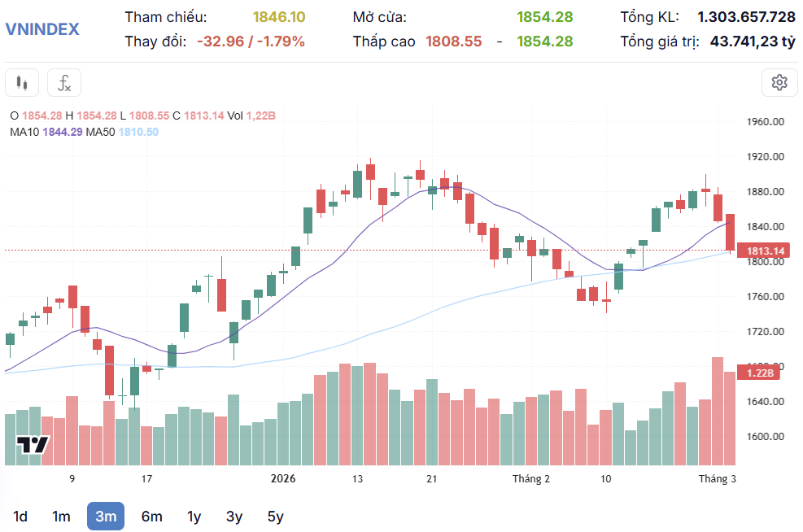This screenshot has height=532, width=803.
Task: Open the indicators (fx) menu
Action: 64,83
